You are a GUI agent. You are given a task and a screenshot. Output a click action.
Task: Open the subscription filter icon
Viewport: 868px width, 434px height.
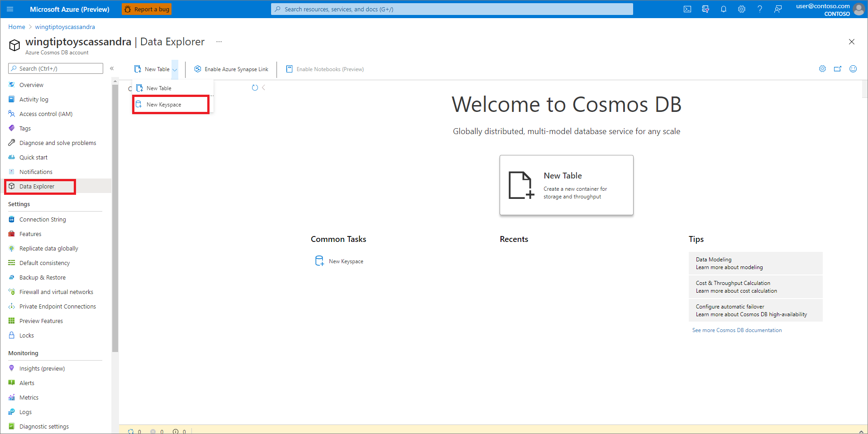pos(705,9)
